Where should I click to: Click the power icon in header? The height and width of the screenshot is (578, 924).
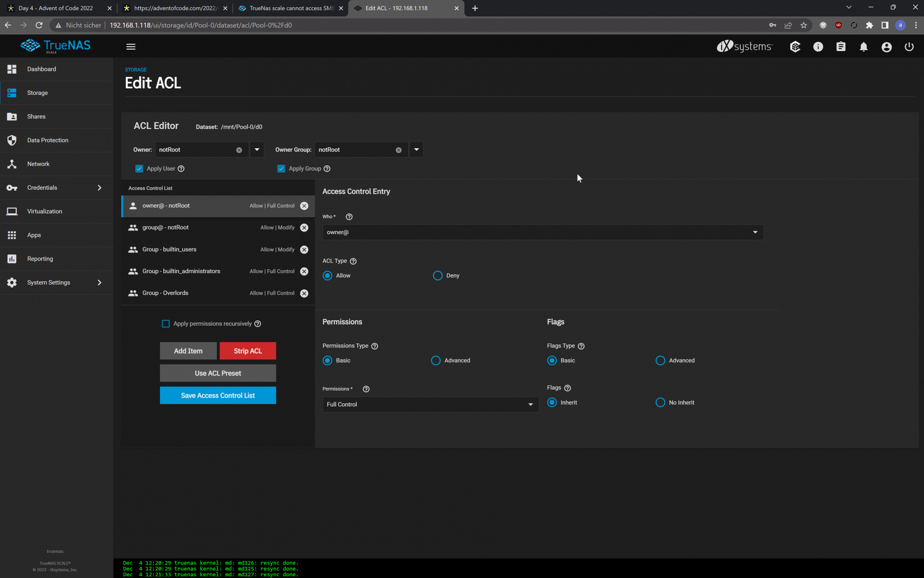[909, 47]
